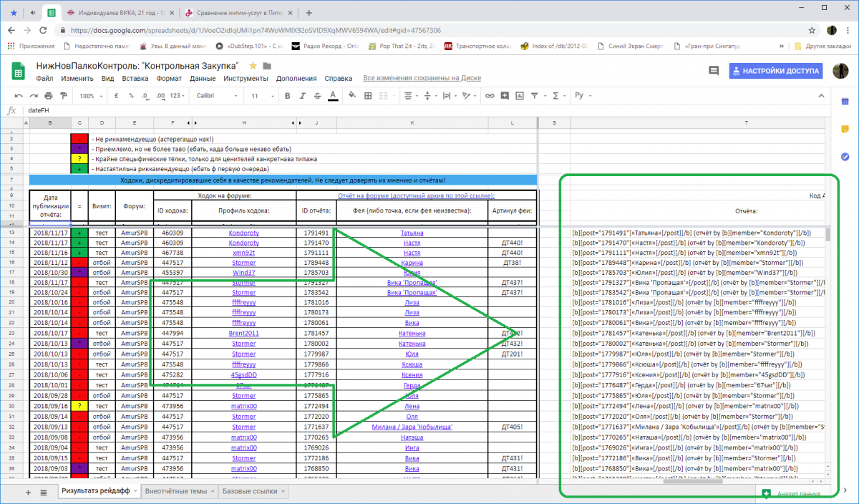The height and width of the screenshot is (504, 859).
Task: Open the zoom 100% dropdown
Action: coord(90,95)
